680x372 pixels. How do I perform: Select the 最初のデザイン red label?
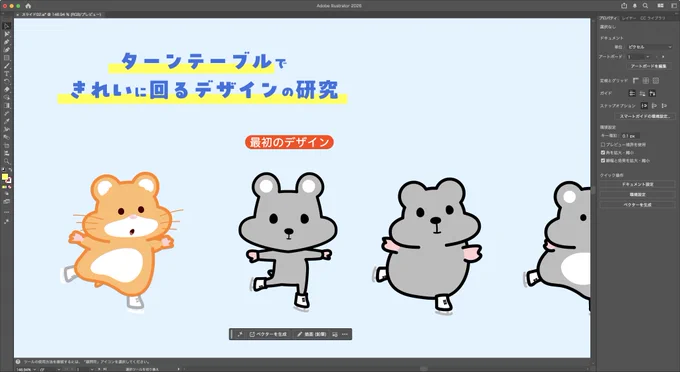tap(289, 142)
